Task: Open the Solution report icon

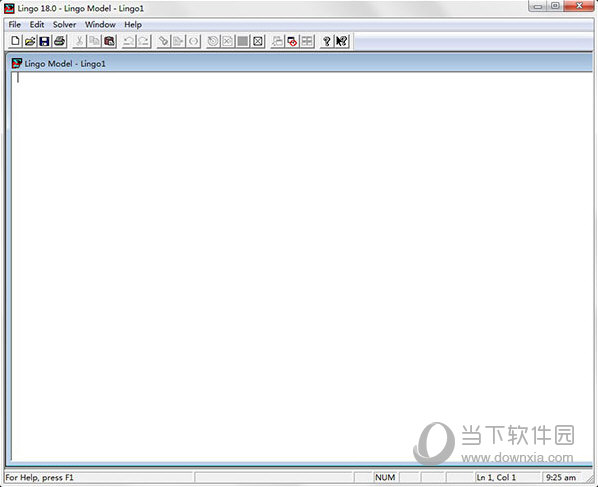Action: [228, 41]
